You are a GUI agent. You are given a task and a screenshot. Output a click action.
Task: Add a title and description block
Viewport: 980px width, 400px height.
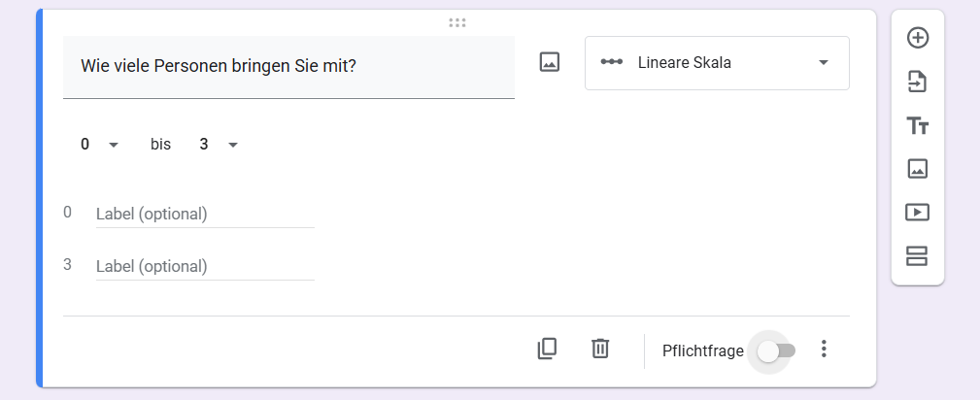click(x=917, y=125)
